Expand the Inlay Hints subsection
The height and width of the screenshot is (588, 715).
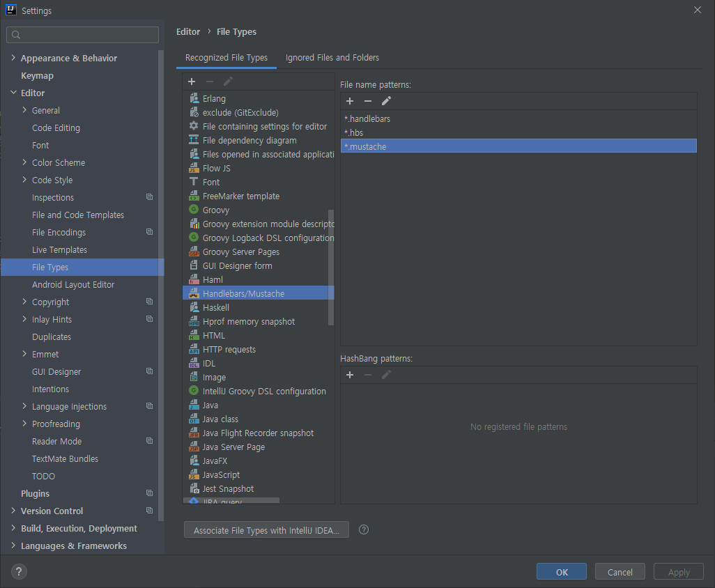[x=24, y=319]
